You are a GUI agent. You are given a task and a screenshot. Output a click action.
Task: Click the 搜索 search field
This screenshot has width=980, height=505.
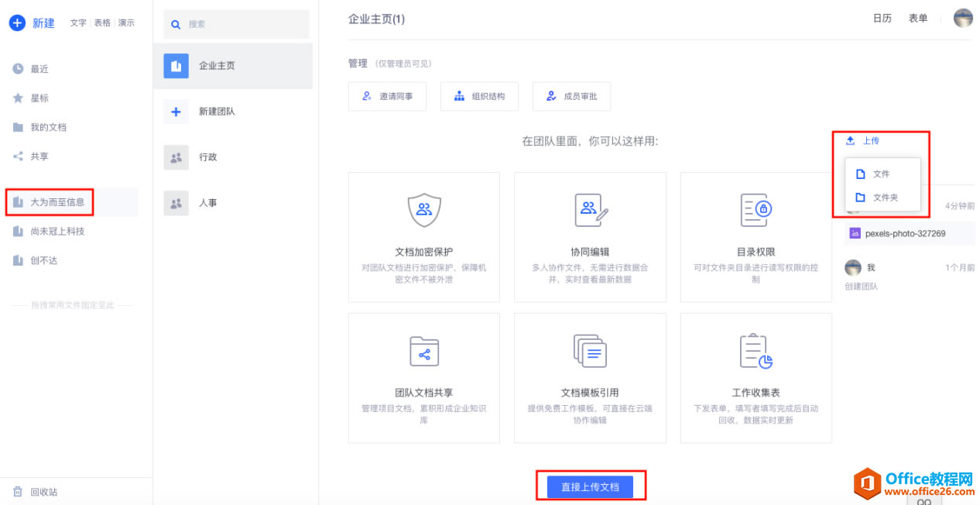236,24
